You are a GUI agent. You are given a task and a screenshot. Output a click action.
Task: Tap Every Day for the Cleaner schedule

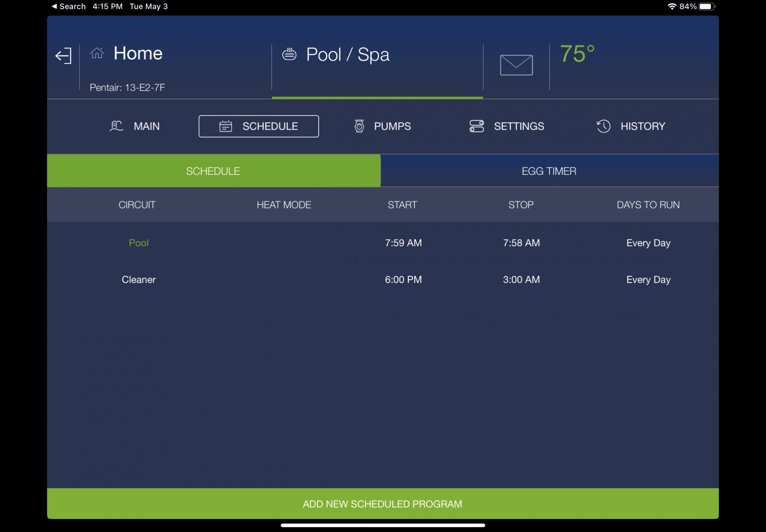(x=648, y=280)
